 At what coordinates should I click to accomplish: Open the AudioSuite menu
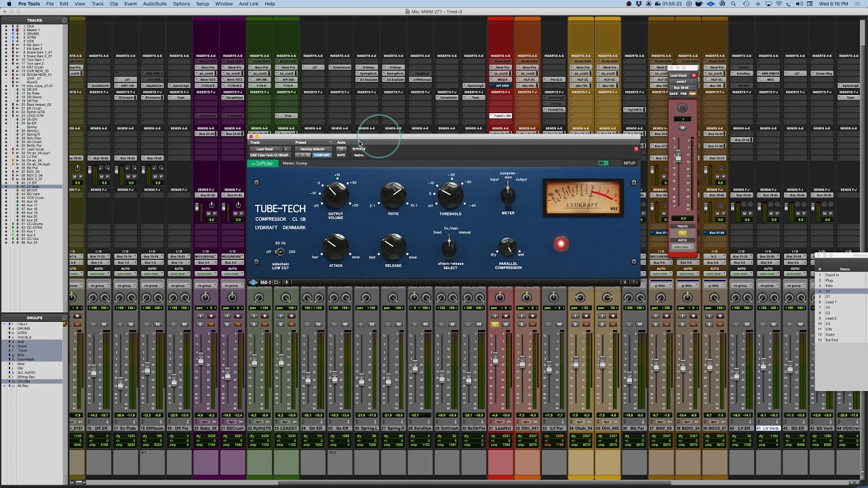point(155,4)
